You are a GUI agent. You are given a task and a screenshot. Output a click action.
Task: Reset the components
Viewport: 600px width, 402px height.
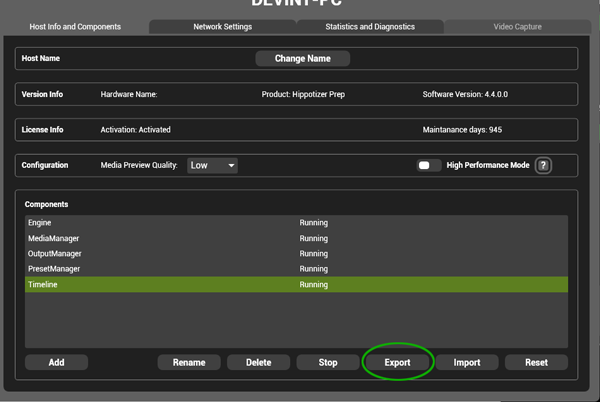(536, 362)
